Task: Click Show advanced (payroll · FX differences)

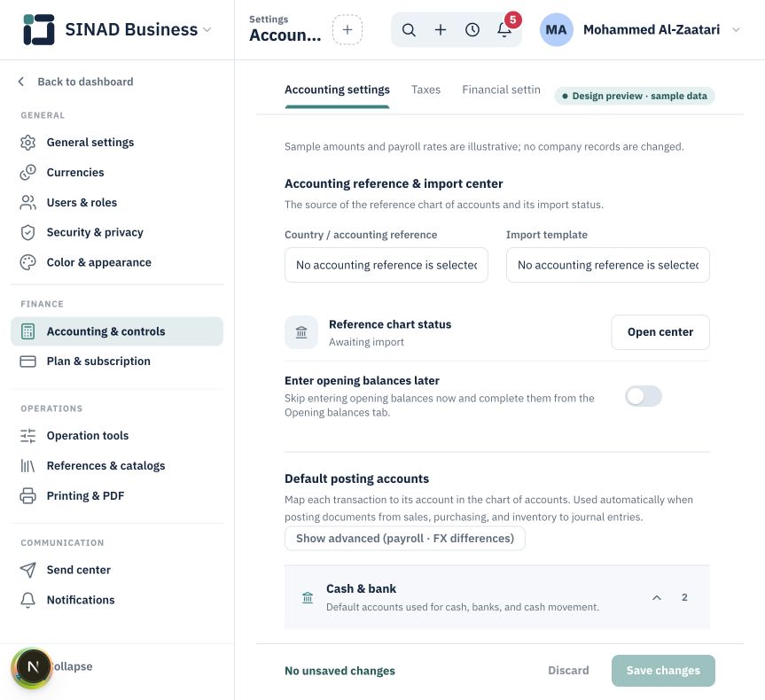Action: click(405, 539)
